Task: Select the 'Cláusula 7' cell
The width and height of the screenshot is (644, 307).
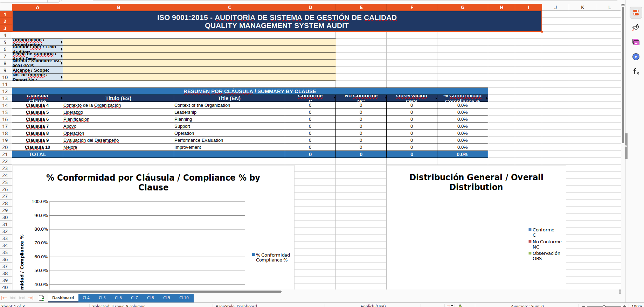Action: 37,126
